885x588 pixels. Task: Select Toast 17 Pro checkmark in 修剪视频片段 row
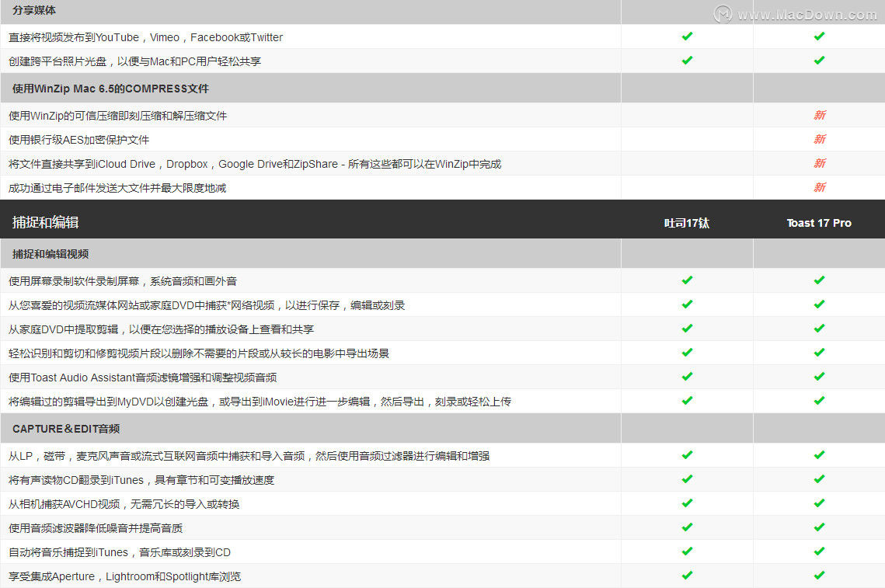tap(820, 353)
